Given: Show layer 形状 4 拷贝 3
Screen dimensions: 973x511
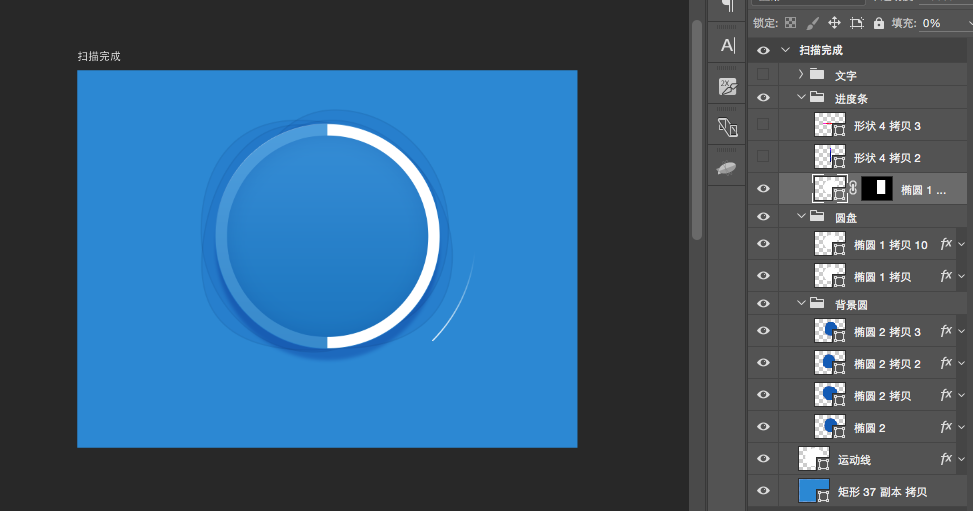Looking at the screenshot, I should (763, 125).
